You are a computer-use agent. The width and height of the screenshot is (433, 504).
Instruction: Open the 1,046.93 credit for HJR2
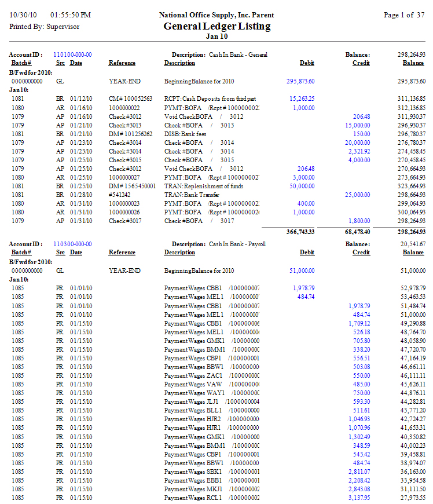pos(359,419)
